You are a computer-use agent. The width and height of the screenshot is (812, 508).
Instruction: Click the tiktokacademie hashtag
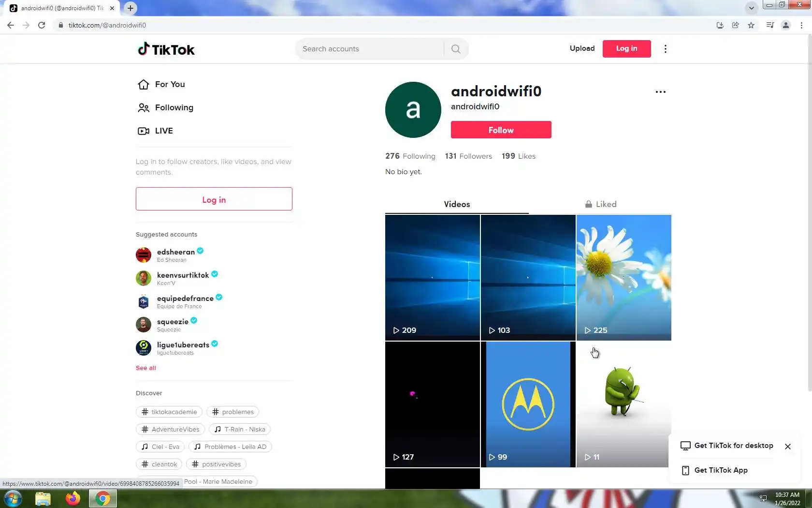click(169, 412)
